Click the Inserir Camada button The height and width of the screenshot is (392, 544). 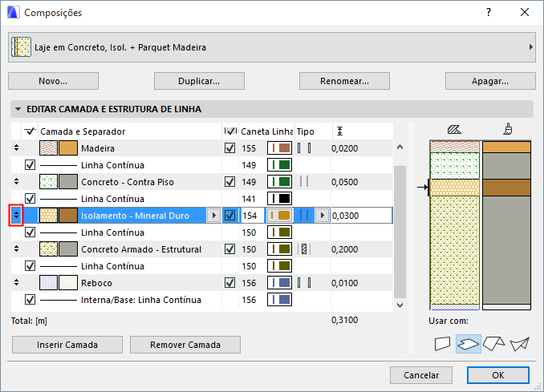(x=67, y=345)
